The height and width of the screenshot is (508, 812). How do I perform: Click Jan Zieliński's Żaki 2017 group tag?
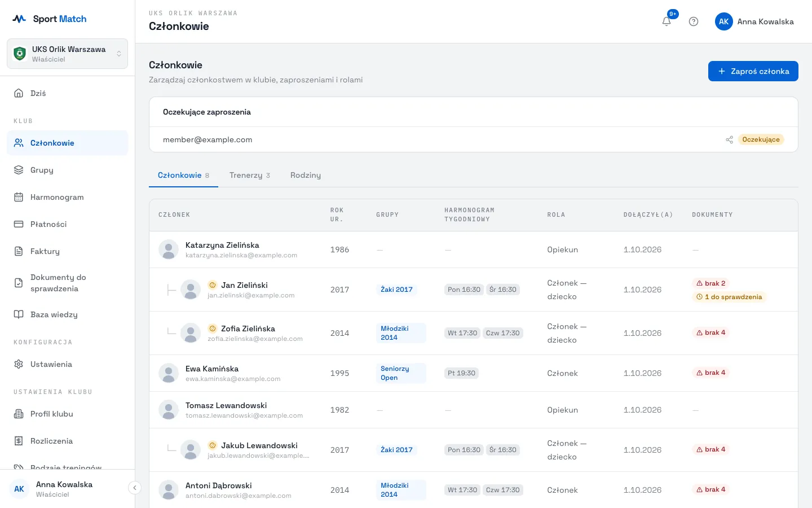[396, 290]
